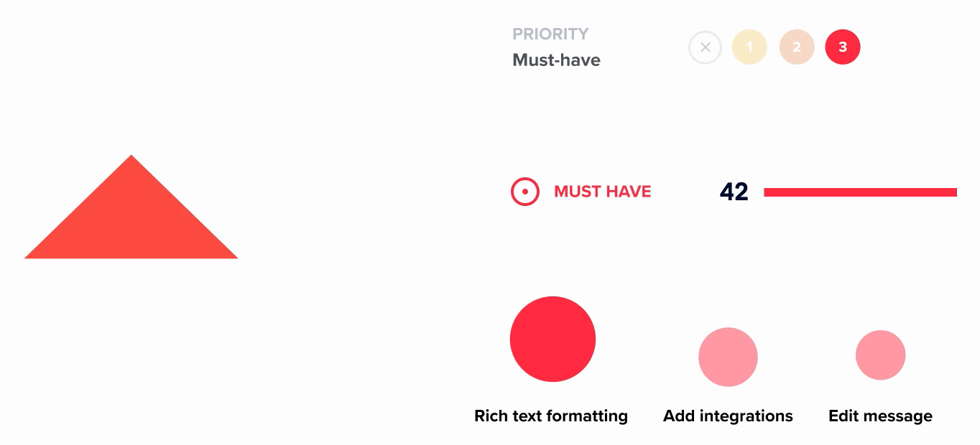The image size is (980, 445).
Task: Click the right end of the red bar
Action: [x=953, y=192]
